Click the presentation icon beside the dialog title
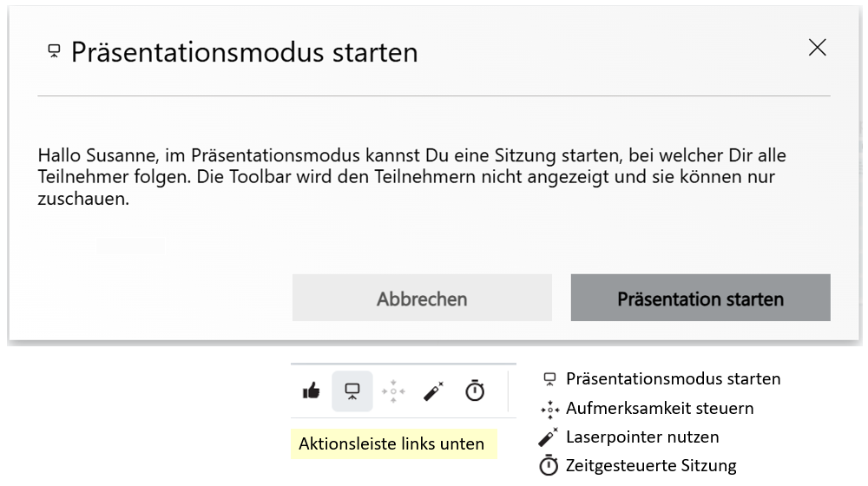Viewport: 868px width, 486px height. (x=54, y=52)
